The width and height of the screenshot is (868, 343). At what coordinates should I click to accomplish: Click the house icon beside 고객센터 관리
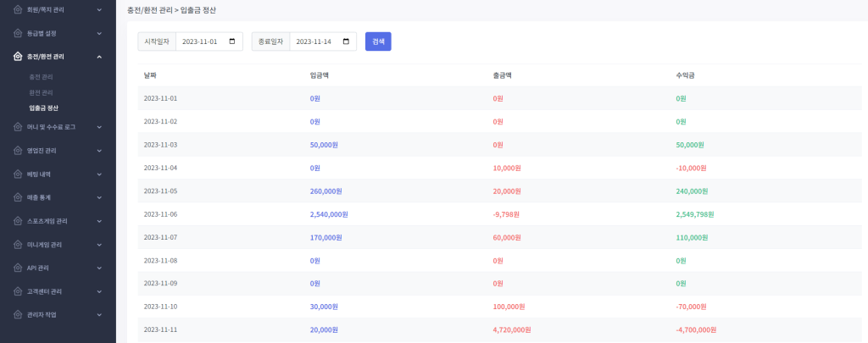(x=18, y=291)
